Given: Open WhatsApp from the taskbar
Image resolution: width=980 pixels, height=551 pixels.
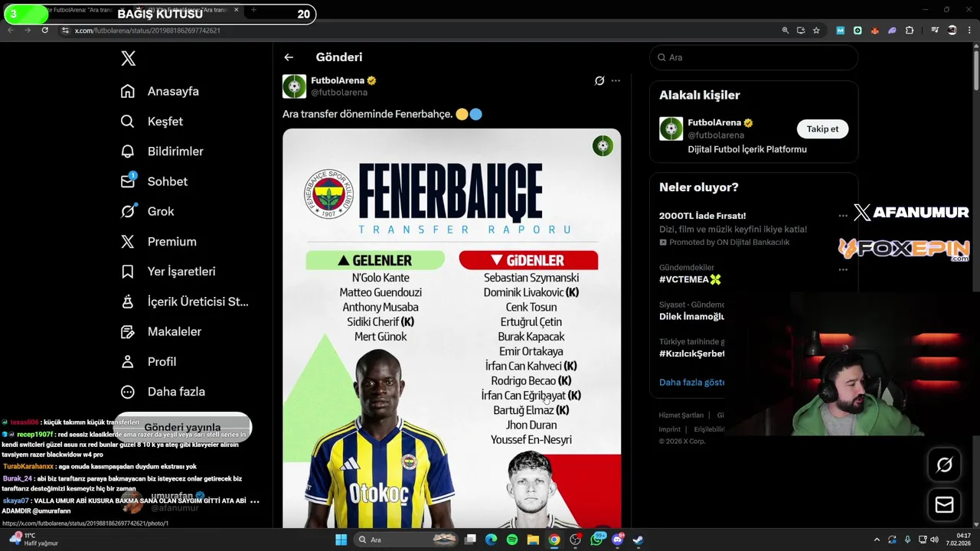Looking at the screenshot, I should [596, 540].
